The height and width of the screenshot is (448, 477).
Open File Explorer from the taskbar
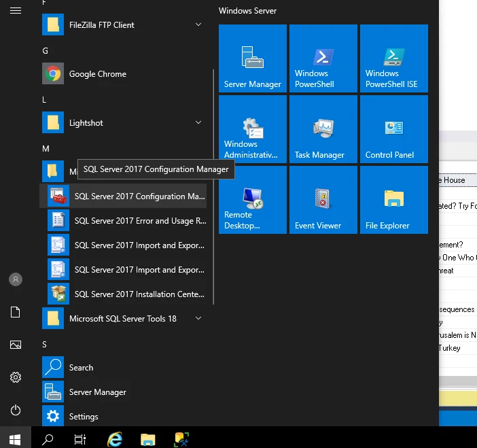[x=148, y=439]
